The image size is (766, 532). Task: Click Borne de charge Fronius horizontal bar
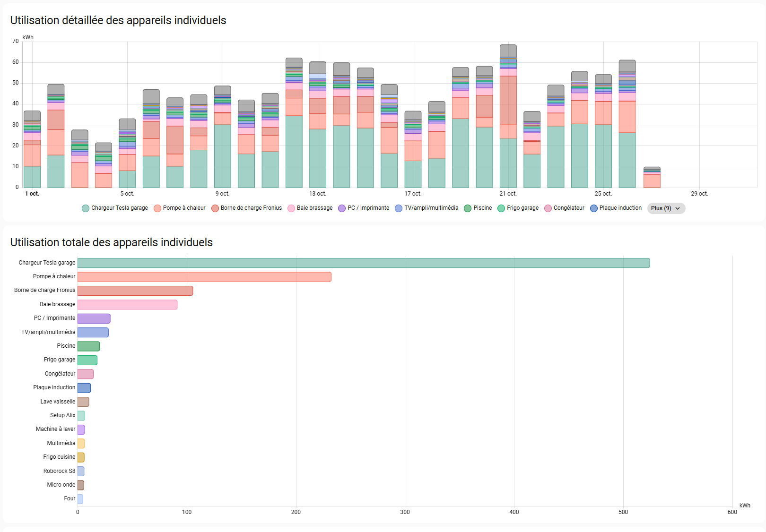point(135,291)
